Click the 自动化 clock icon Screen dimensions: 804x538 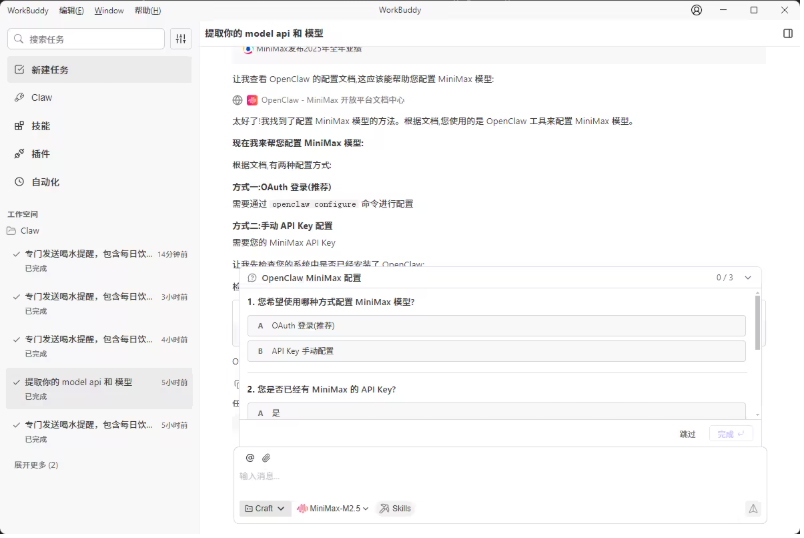pyautogui.click(x=19, y=182)
